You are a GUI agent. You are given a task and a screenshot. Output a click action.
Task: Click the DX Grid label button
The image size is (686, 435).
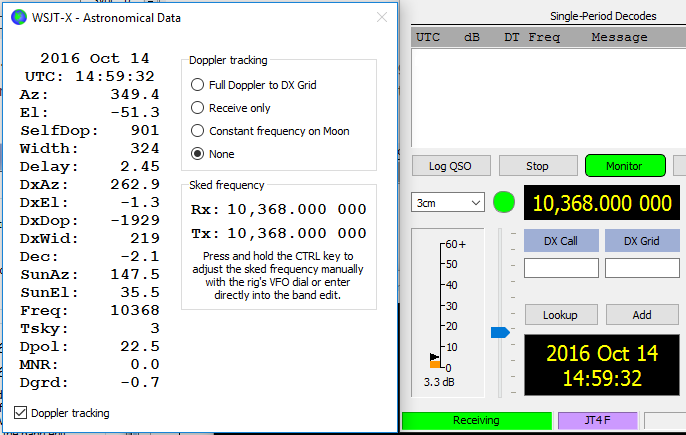[642, 241]
